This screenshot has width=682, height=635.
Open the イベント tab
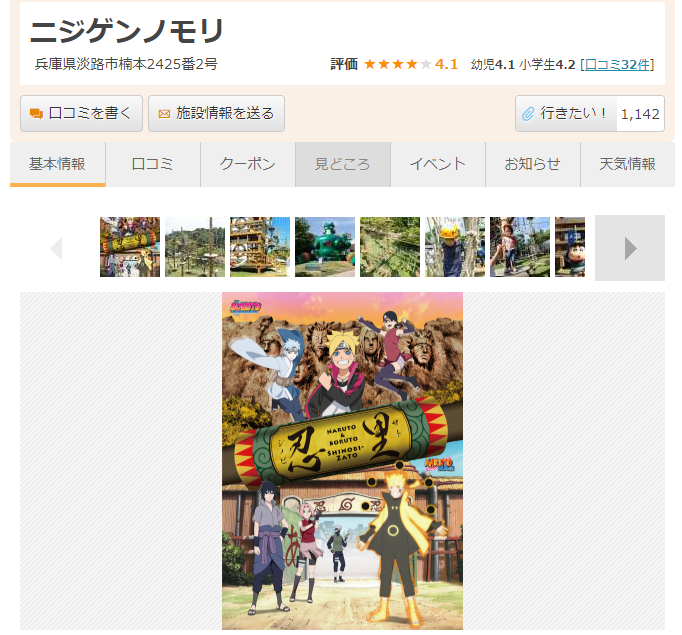[438, 164]
